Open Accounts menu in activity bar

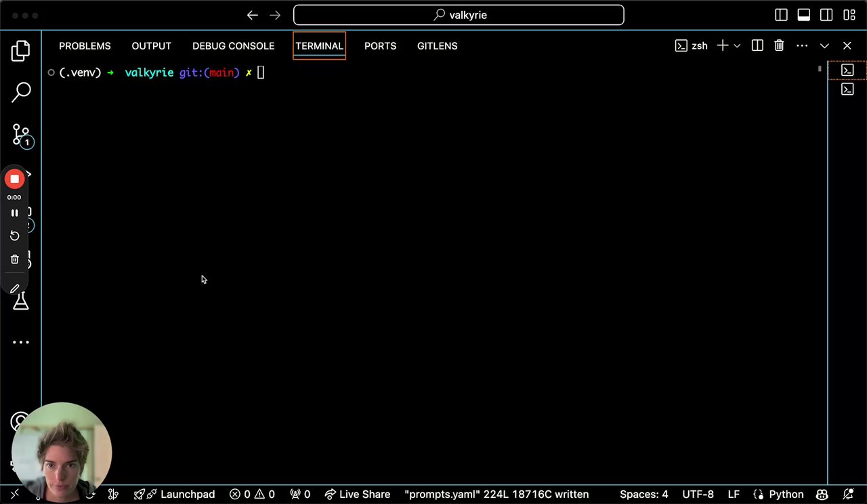click(x=20, y=421)
